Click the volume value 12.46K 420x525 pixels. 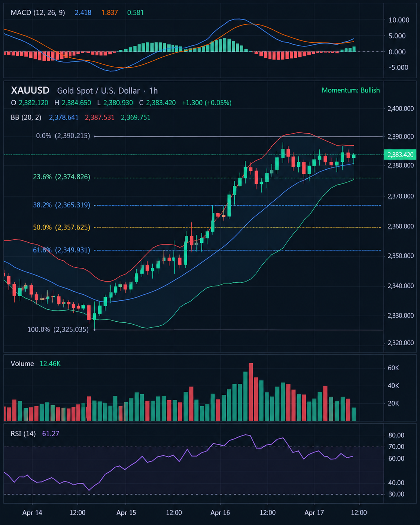(x=50, y=364)
